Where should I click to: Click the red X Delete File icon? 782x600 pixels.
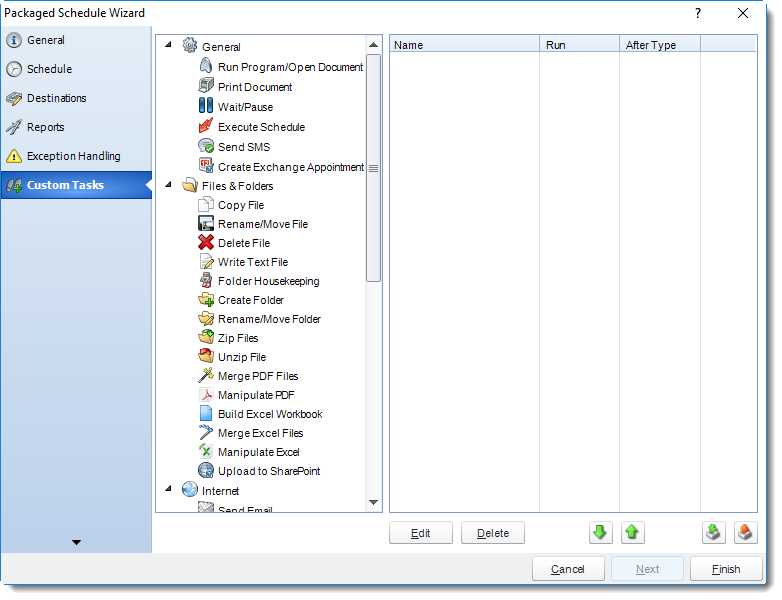pyautogui.click(x=206, y=242)
